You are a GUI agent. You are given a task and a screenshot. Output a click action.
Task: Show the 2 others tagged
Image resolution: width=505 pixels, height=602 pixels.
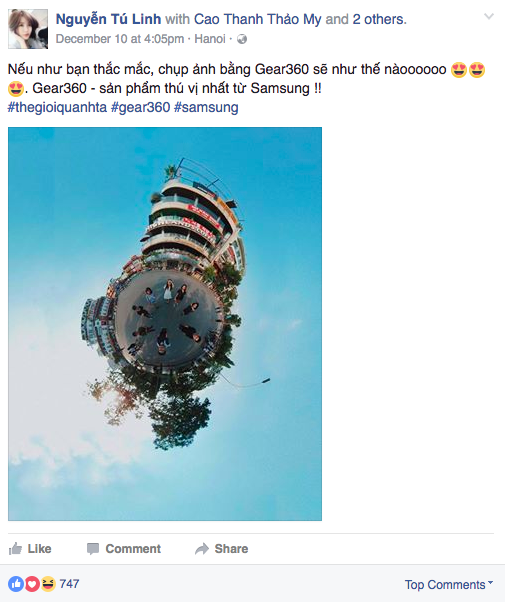[378, 19]
